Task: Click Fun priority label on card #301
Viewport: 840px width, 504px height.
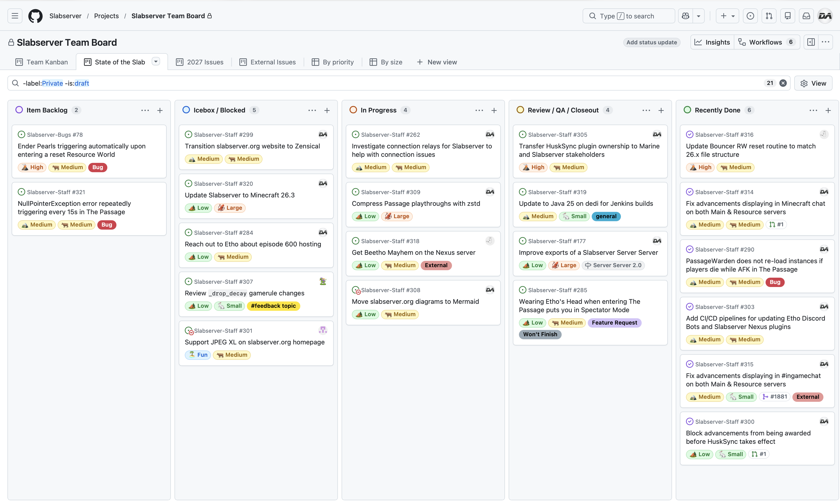Action: [x=198, y=355]
